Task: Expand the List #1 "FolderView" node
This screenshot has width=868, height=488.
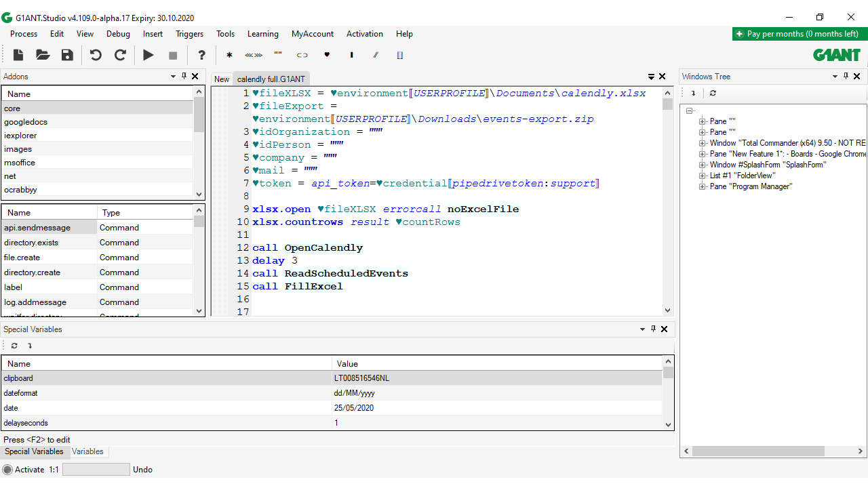Action: point(703,176)
